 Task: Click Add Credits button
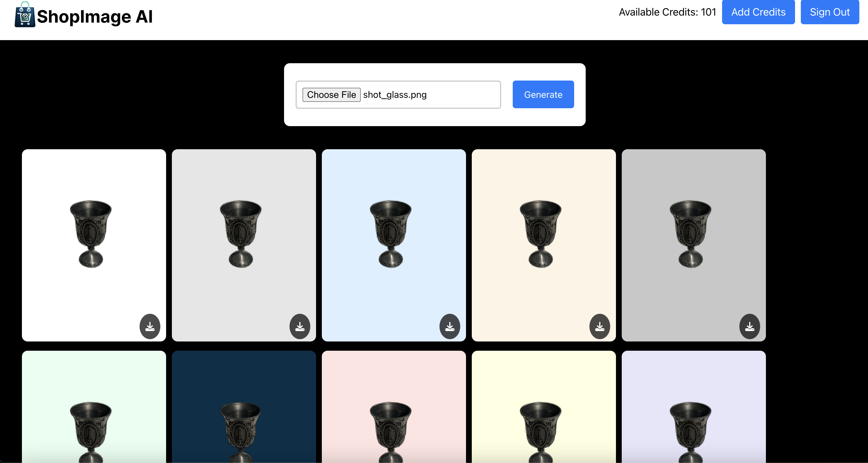point(758,12)
